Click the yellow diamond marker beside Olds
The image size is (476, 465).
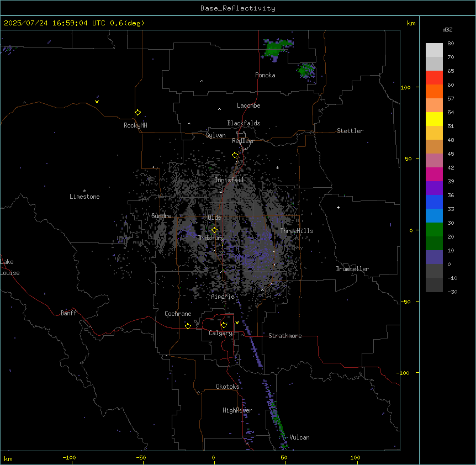[214, 230]
